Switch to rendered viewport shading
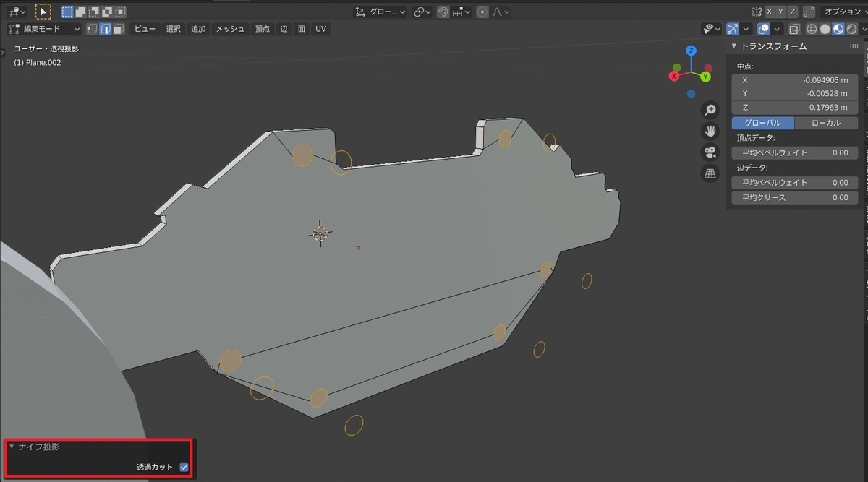The height and width of the screenshot is (482, 868). click(851, 29)
